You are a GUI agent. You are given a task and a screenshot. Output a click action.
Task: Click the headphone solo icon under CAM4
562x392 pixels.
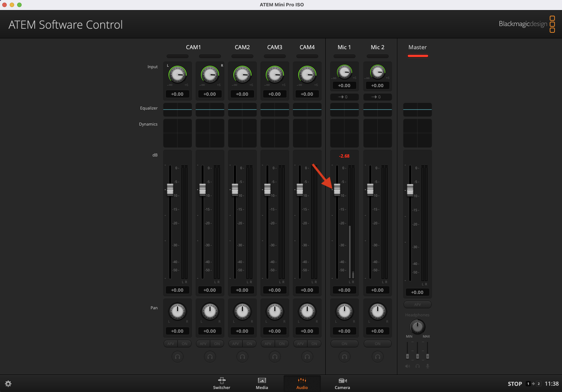(x=307, y=357)
